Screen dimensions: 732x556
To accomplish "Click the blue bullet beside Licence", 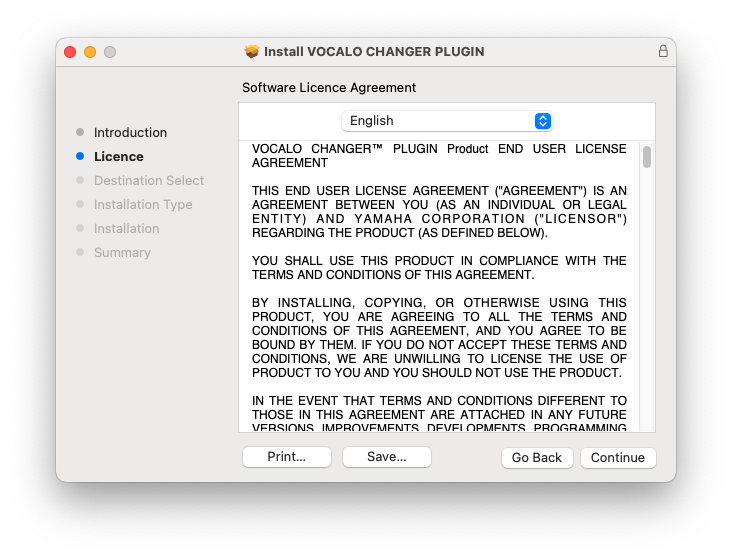I will 80,156.
